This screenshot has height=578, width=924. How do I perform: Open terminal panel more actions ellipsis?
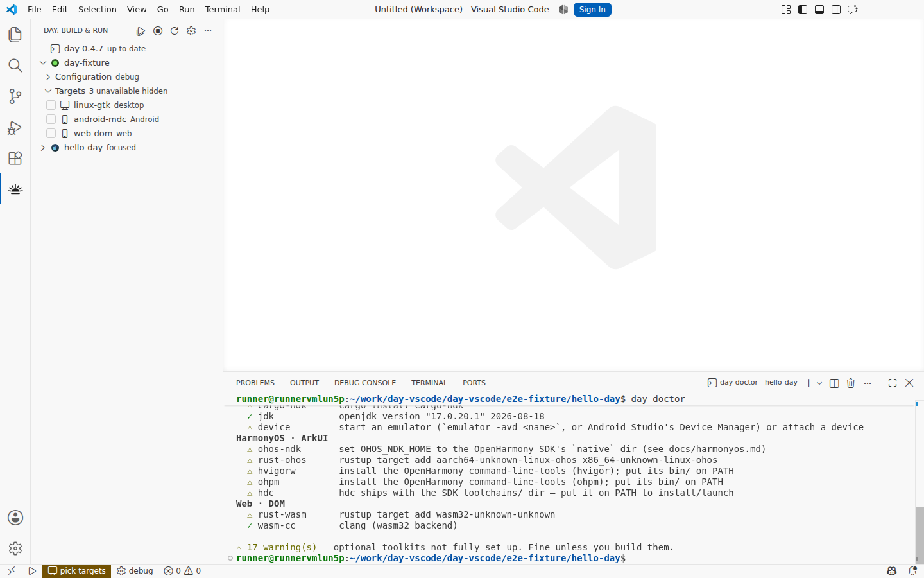tap(868, 383)
